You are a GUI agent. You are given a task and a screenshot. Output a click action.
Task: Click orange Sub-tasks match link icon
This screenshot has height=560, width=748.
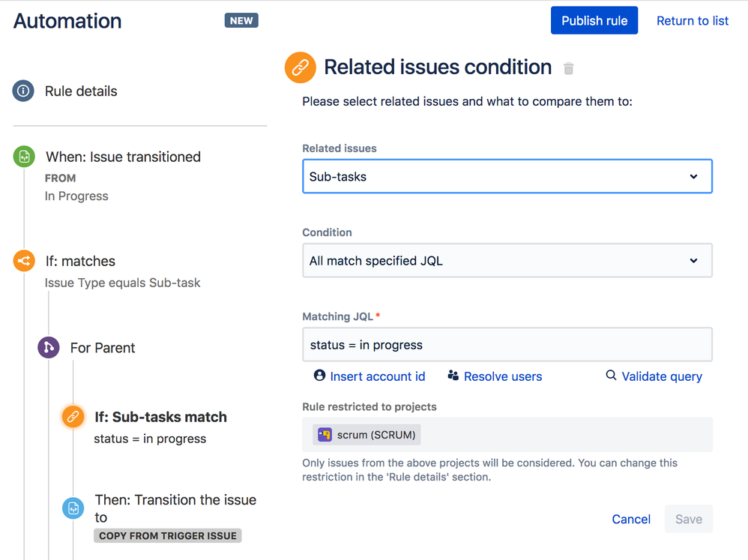(73, 416)
